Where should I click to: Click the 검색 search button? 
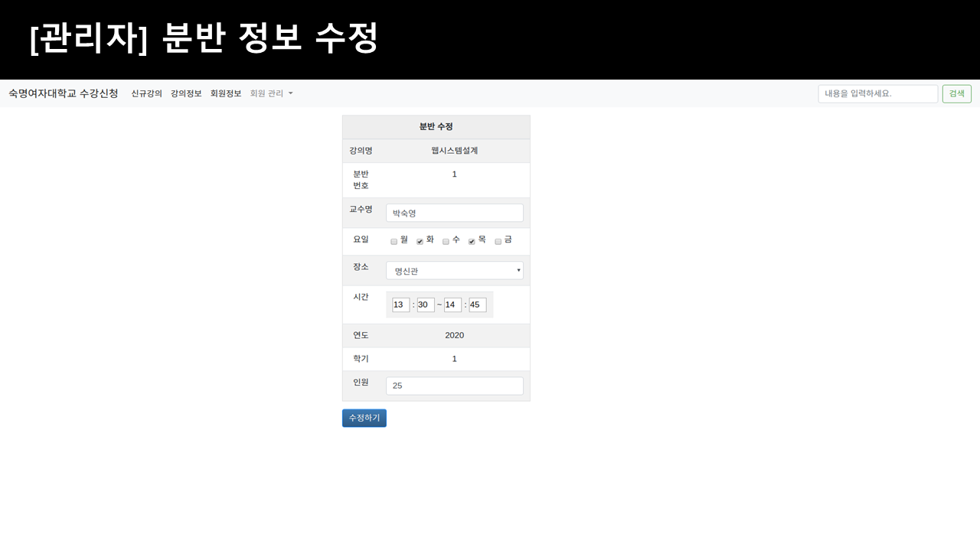click(956, 93)
